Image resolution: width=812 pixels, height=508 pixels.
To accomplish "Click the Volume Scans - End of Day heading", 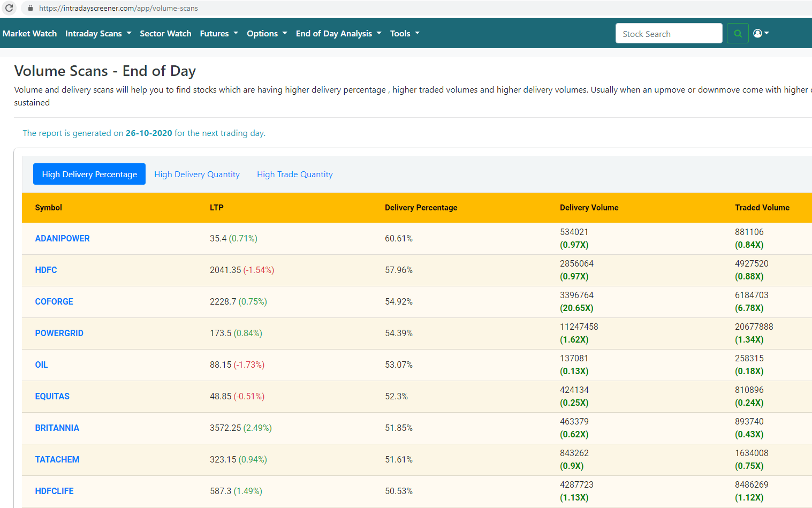I will pos(105,71).
